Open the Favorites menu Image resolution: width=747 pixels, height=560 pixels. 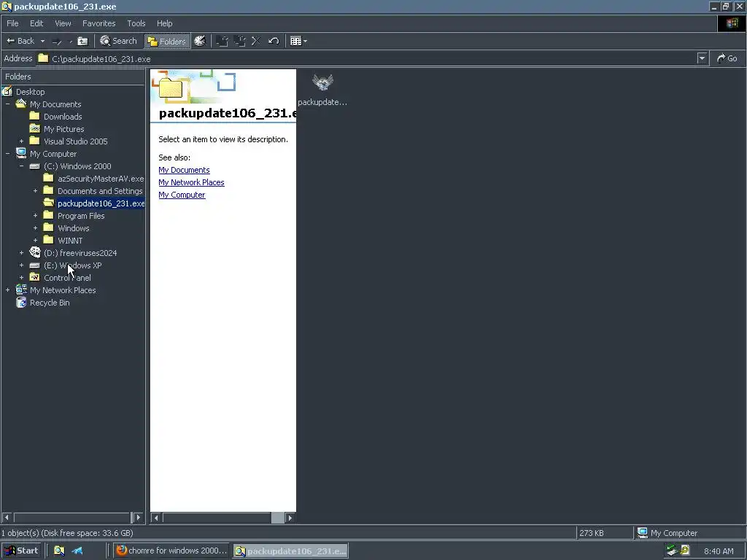point(98,23)
